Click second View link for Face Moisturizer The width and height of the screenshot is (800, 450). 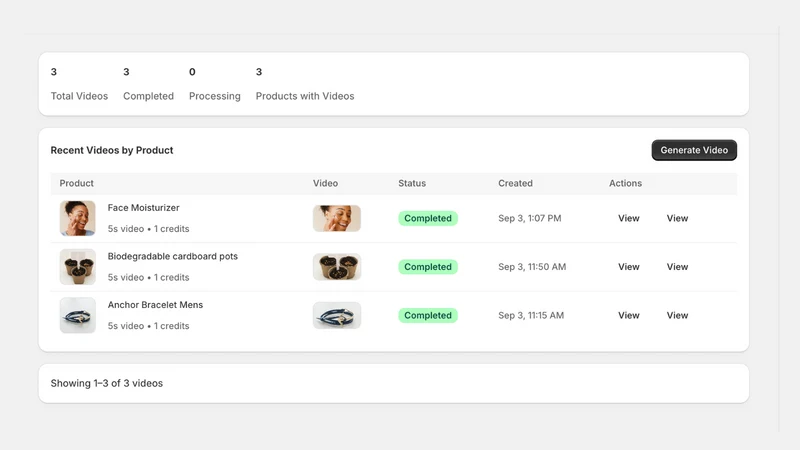click(677, 218)
